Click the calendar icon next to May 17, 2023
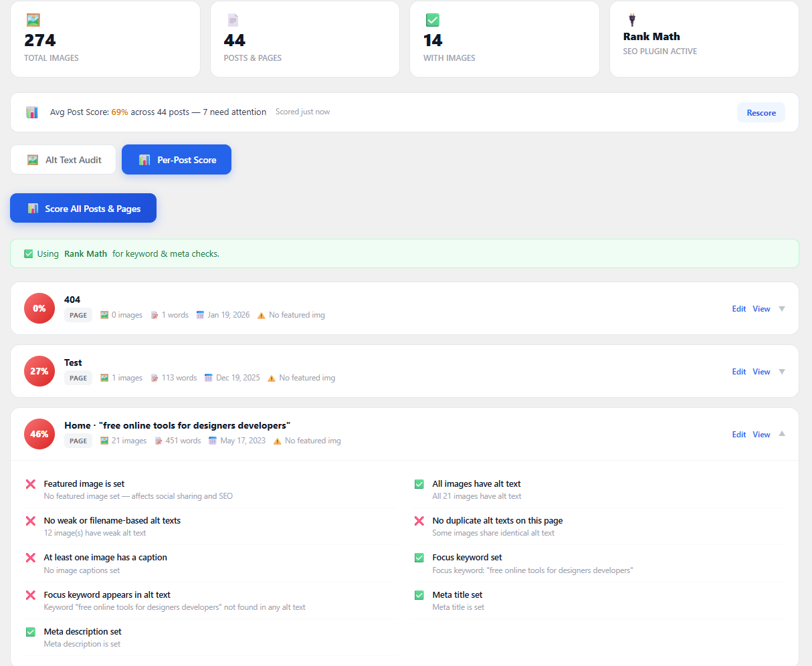The height and width of the screenshot is (666, 812). click(213, 441)
